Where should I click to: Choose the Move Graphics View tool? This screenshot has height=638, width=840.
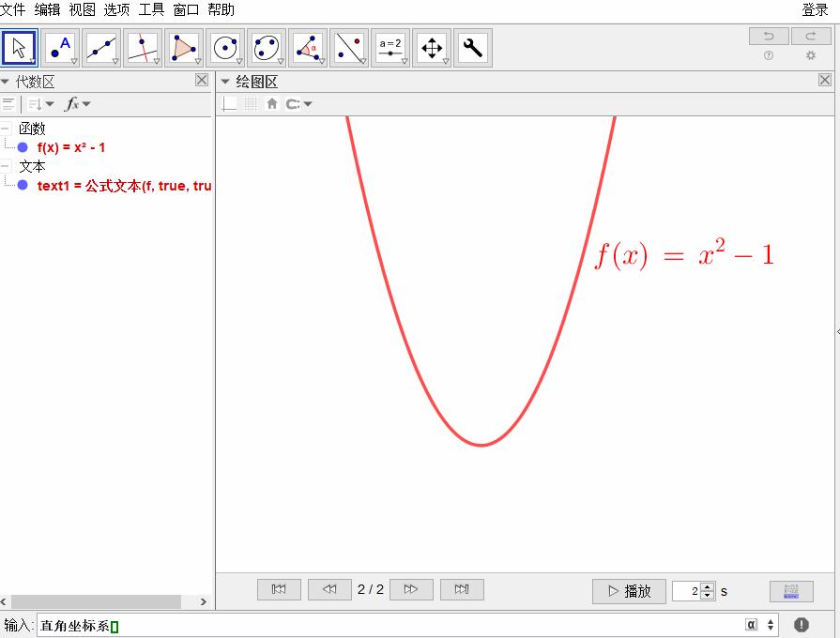click(432, 47)
